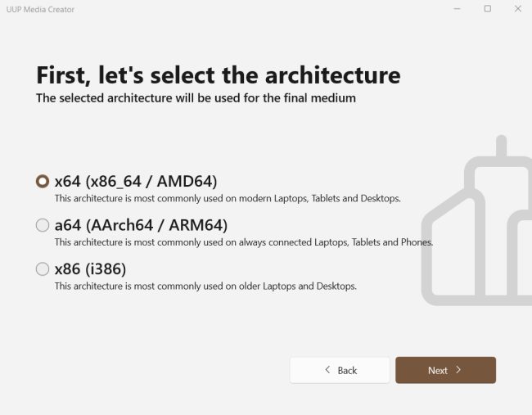The height and width of the screenshot is (415, 532).
Task: Click the modern Laptops, Tablets and Desktops description
Action: [x=228, y=199]
